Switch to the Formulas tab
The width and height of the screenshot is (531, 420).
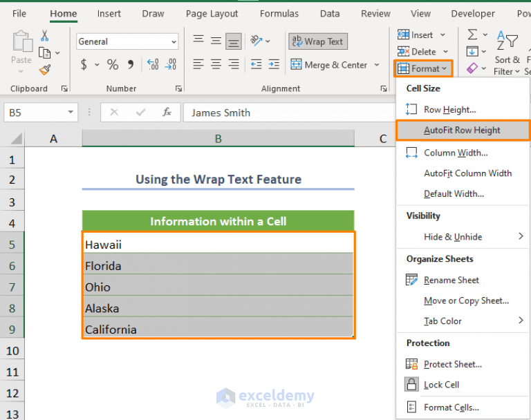(279, 14)
